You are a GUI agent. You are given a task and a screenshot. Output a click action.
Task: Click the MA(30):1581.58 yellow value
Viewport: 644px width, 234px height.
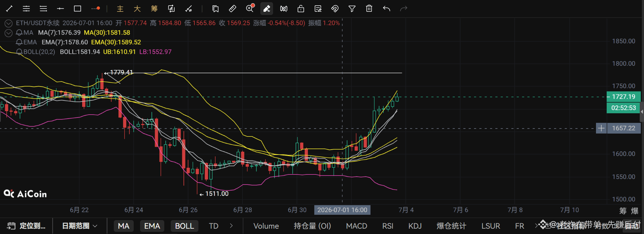pos(107,32)
